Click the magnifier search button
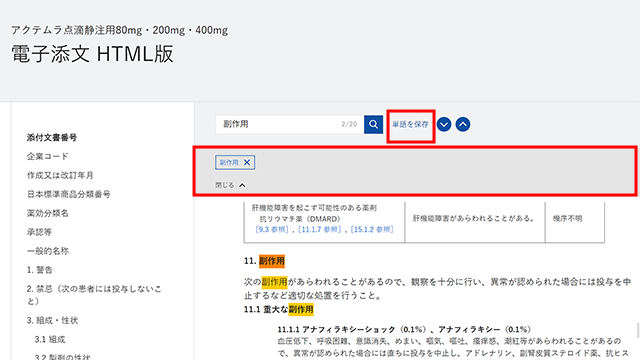640x360 pixels. [x=373, y=124]
